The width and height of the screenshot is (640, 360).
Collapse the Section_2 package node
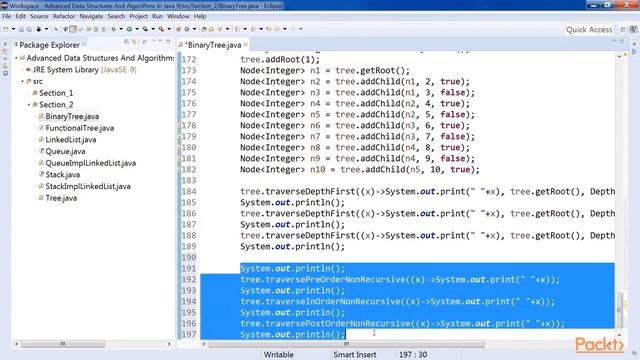(29, 104)
